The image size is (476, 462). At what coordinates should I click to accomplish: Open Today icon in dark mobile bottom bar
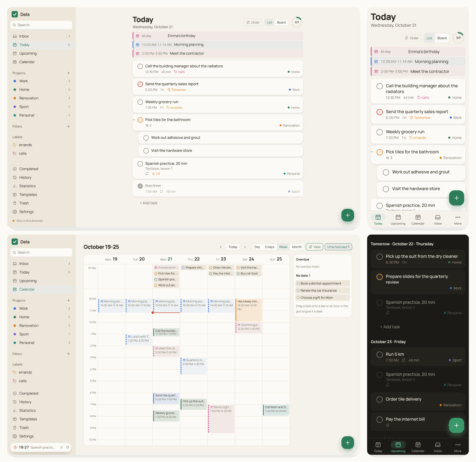point(378,447)
